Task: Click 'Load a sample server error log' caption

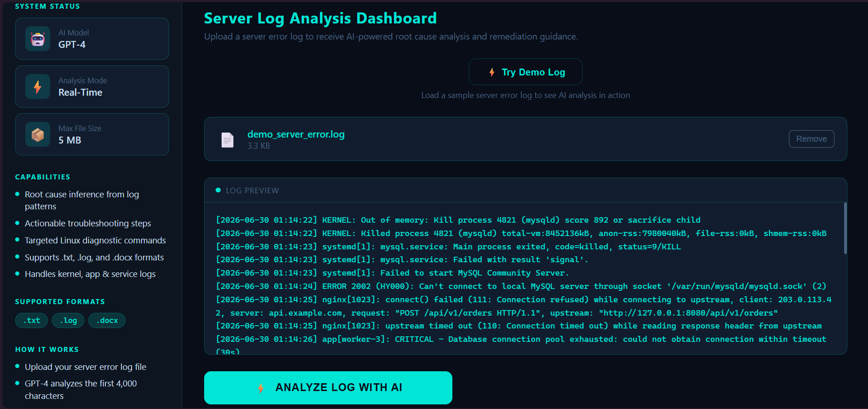Action: point(525,95)
